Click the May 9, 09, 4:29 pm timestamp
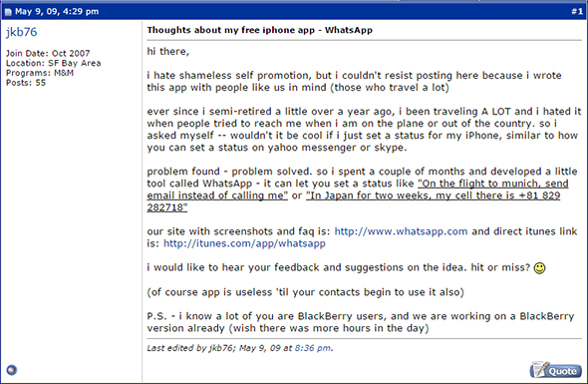588x384 pixels. [57, 12]
